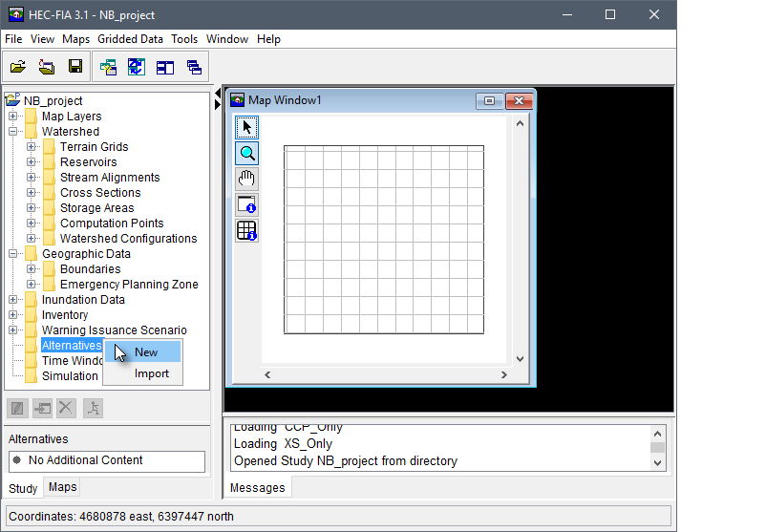The height and width of the screenshot is (532, 766).
Task: Switch to the Maps tab
Action: pyautogui.click(x=62, y=487)
